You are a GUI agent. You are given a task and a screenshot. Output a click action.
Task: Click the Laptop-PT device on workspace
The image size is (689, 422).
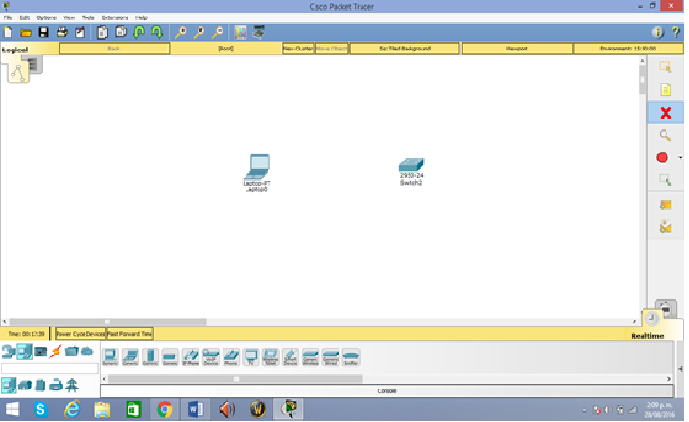click(x=258, y=167)
